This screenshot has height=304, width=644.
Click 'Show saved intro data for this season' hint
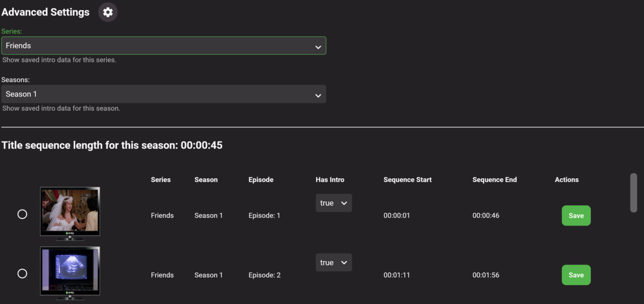61,108
